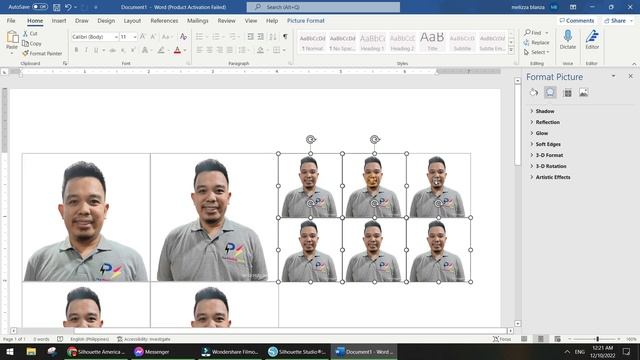Toggle show paragraph marks (¶)
This screenshot has width=640, height=360.
tap(285, 37)
